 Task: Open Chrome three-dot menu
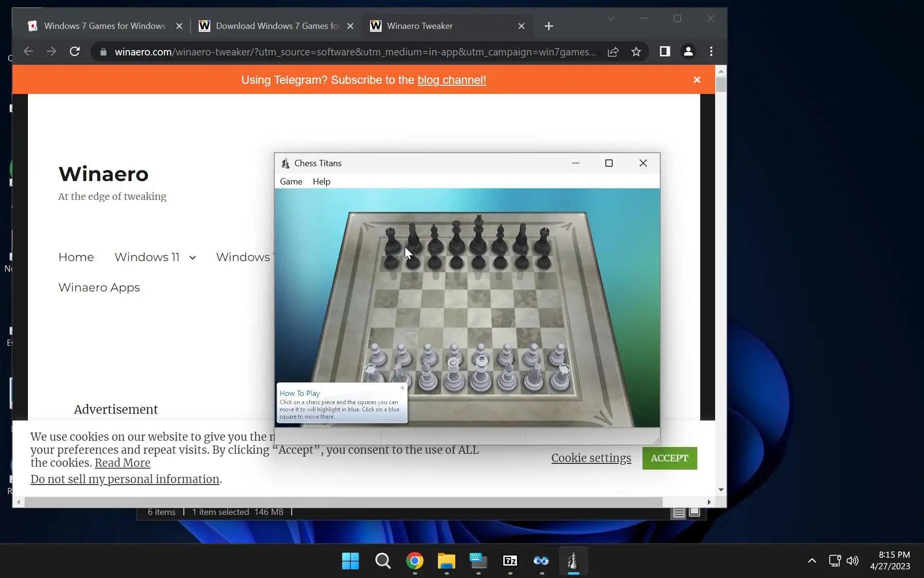[711, 52]
